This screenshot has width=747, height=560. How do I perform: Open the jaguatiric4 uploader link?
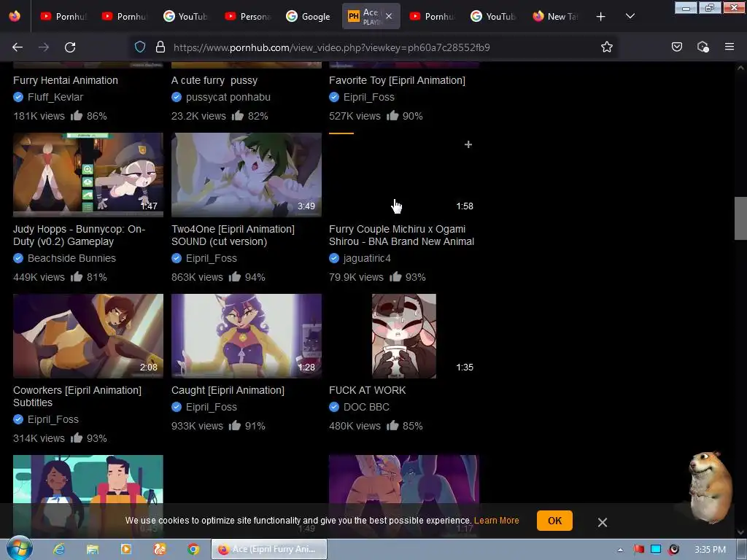pyautogui.click(x=367, y=258)
